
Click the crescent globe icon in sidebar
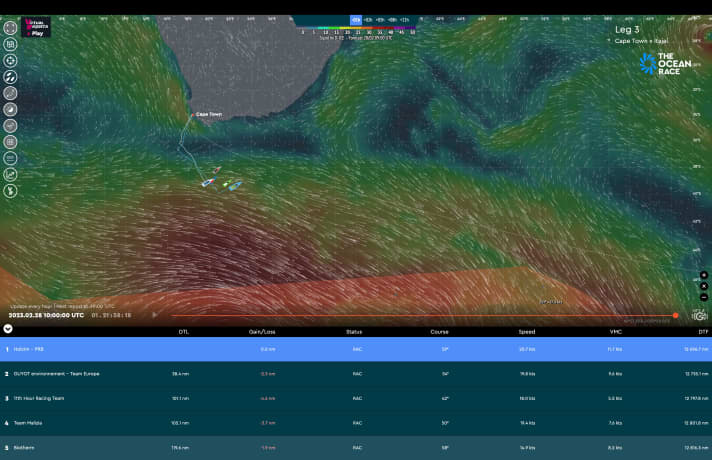click(10, 109)
